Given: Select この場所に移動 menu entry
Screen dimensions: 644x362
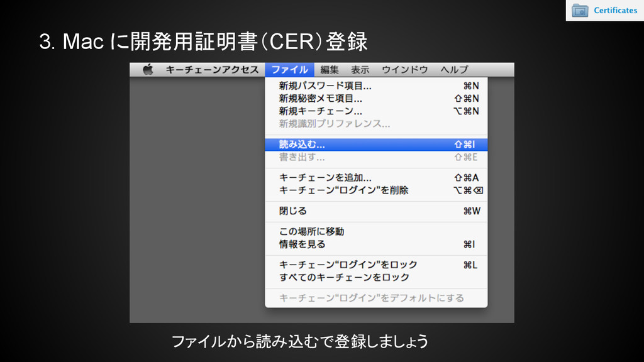Looking at the screenshot, I should pos(376,231).
